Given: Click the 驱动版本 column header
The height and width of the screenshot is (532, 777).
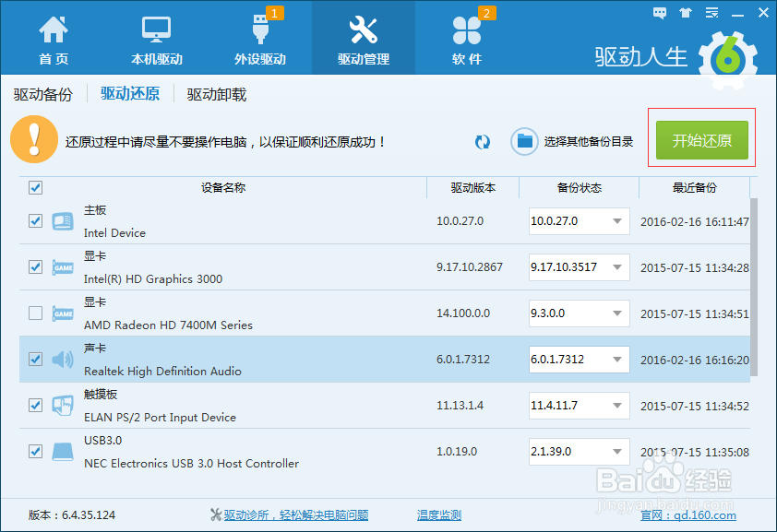Looking at the screenshot, I should (472, 187).
